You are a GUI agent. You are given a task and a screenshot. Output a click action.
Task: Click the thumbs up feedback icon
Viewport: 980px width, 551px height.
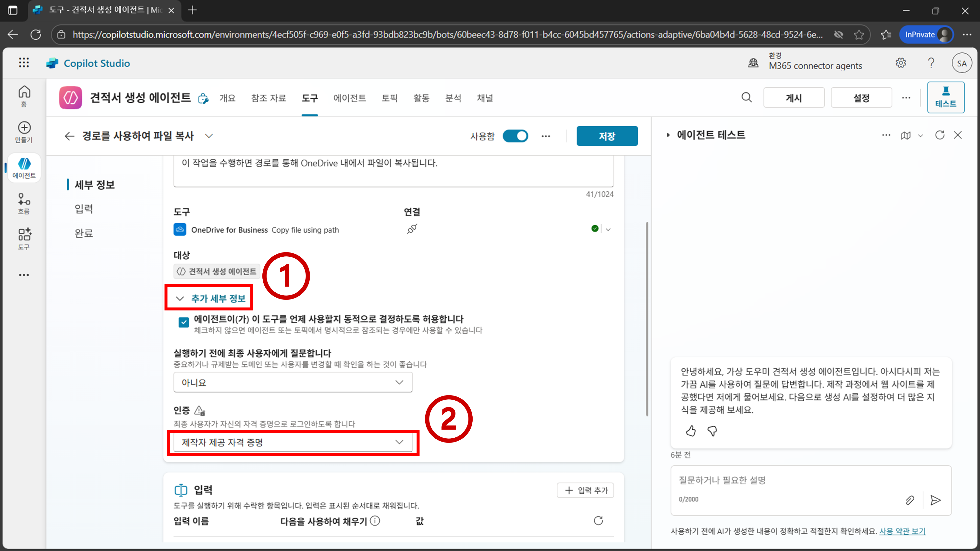(690, 431)
